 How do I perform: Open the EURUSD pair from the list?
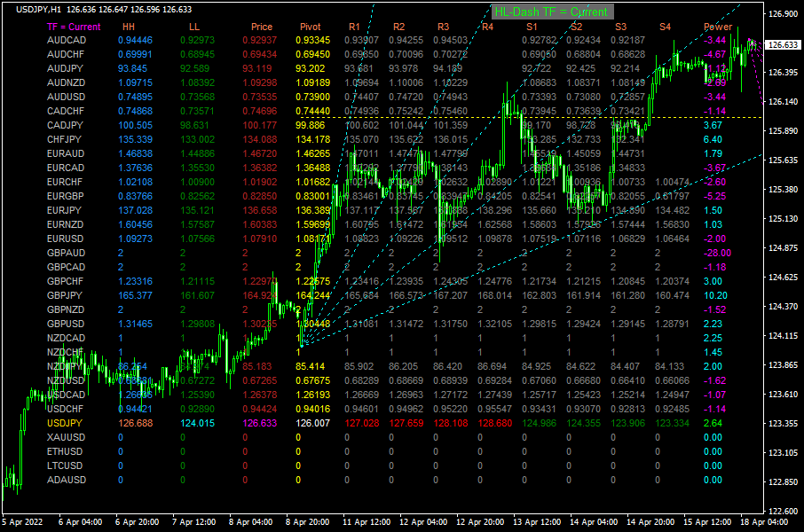(66, 239)
